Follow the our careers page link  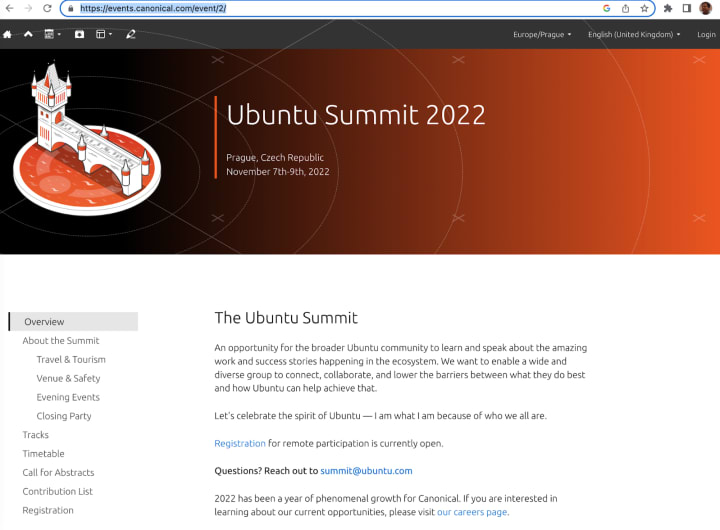(x=472, y=512)
